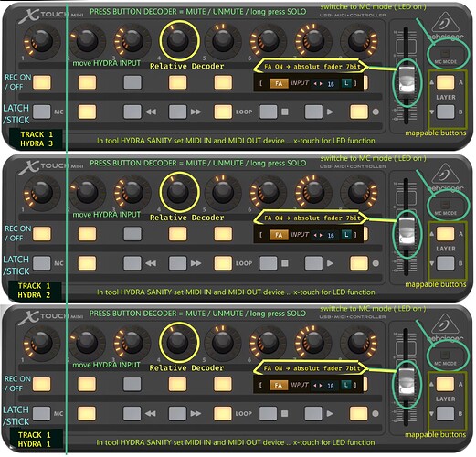This screenshot has width=476, height=457.
Task: Click the grey upper-row button under knob 3, HYDRA 3
Action: (132, 82)
